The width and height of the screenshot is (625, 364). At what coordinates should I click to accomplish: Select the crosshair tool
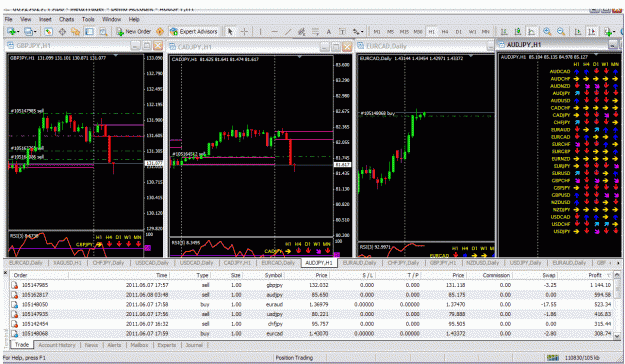(x=244, y=31)
